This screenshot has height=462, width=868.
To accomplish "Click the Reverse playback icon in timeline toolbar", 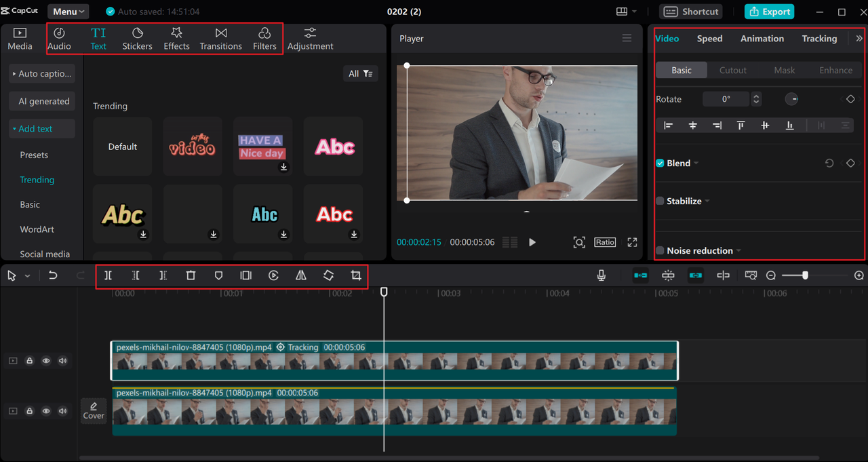I will [x=273, y=275].
